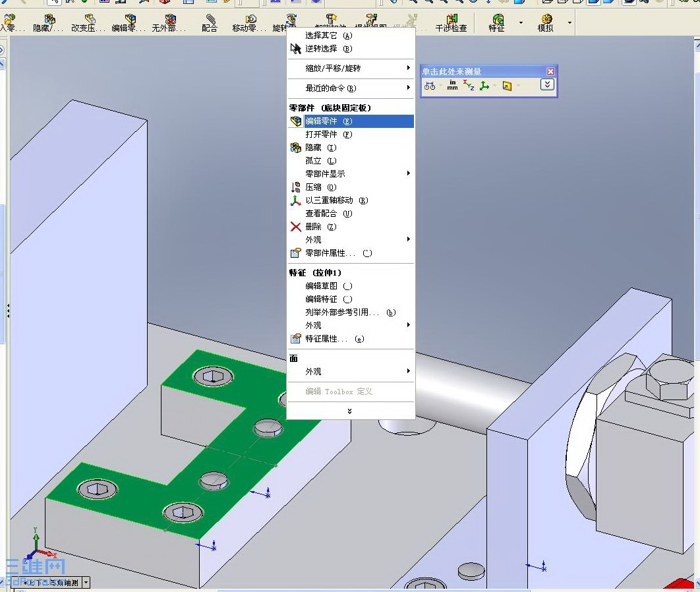Select the highlighted Edit Part (编辑零件) entry
Image resolution: width=700 pixels, height=592 pixels.
pos(351,121)
